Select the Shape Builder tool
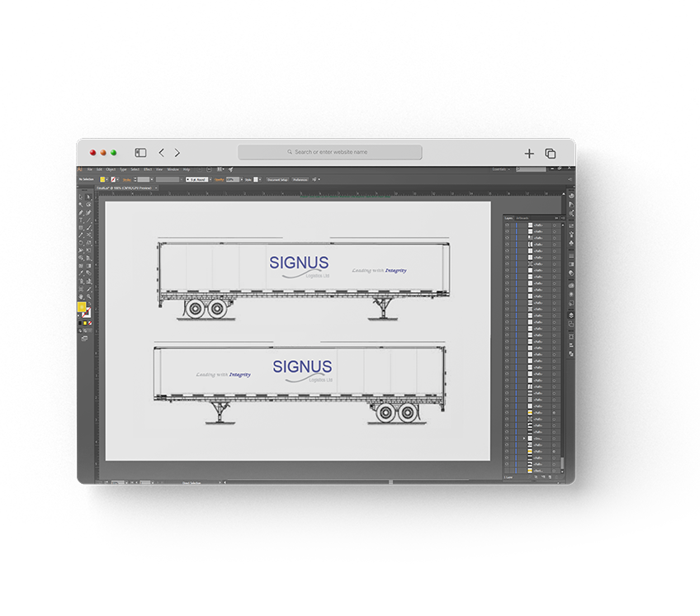The width and height of the screenshot is (700, 616). [x=81, y=258]
